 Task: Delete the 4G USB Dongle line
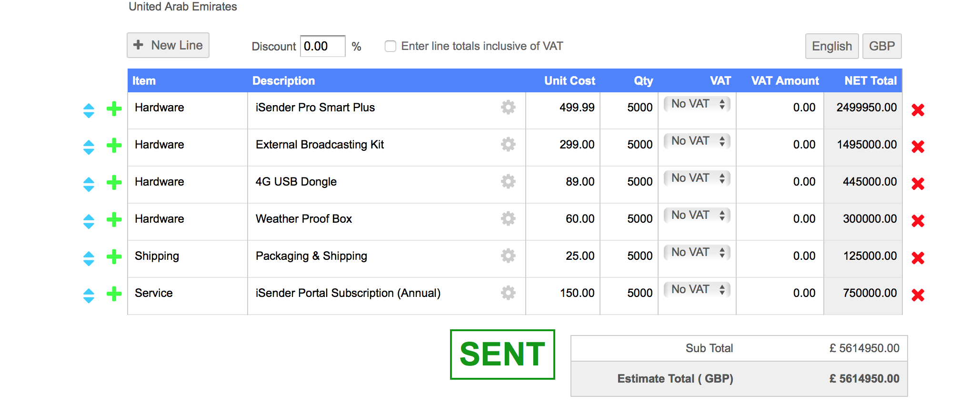[x=918, y=184]
